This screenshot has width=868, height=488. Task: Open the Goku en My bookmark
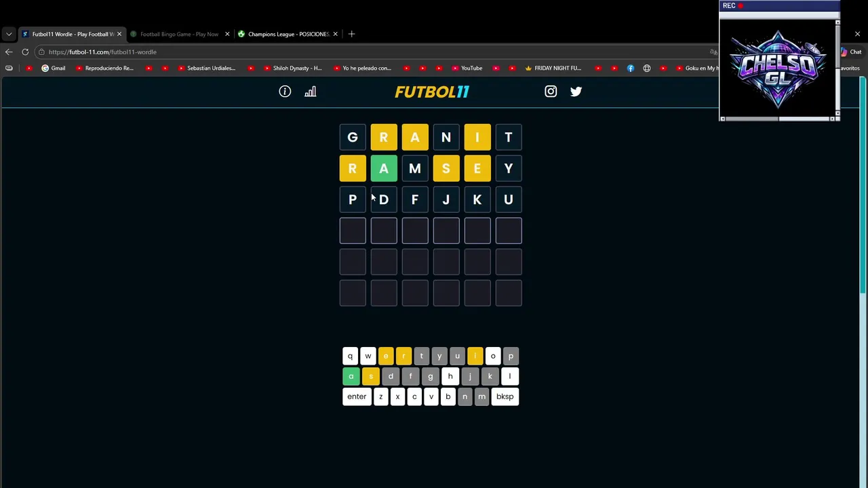pyautogui.click(x=697, y=68)
